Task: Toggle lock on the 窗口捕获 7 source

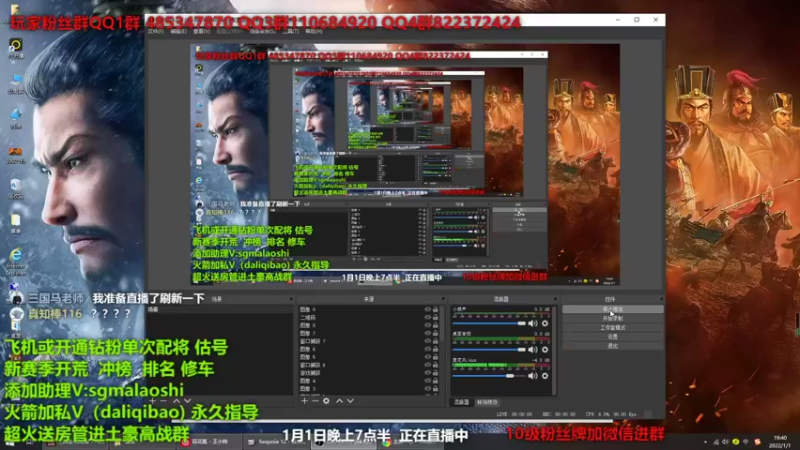Action: coord(435,341)
